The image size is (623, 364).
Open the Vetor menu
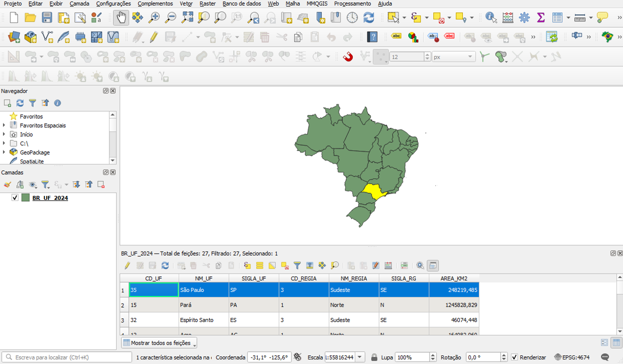186,4
